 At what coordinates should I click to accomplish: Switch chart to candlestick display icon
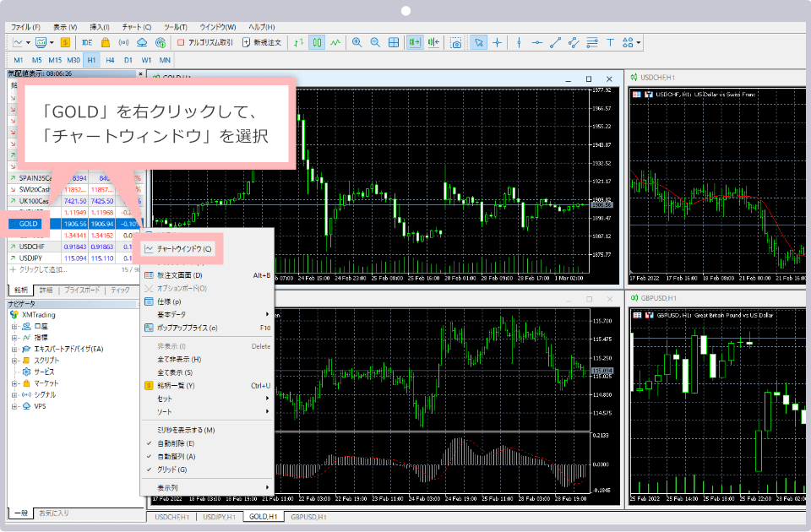click(x=318, y=42)
